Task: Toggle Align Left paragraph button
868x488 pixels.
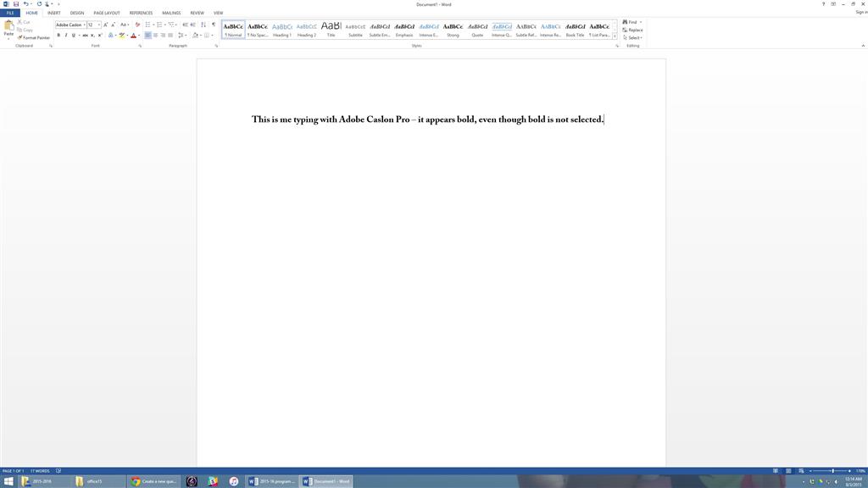Action: click(147, 35)
